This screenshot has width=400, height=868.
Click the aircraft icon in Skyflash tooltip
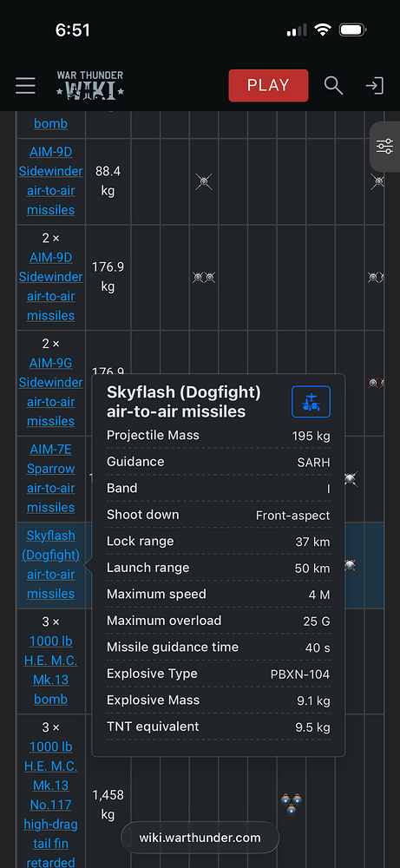point(311,401)
